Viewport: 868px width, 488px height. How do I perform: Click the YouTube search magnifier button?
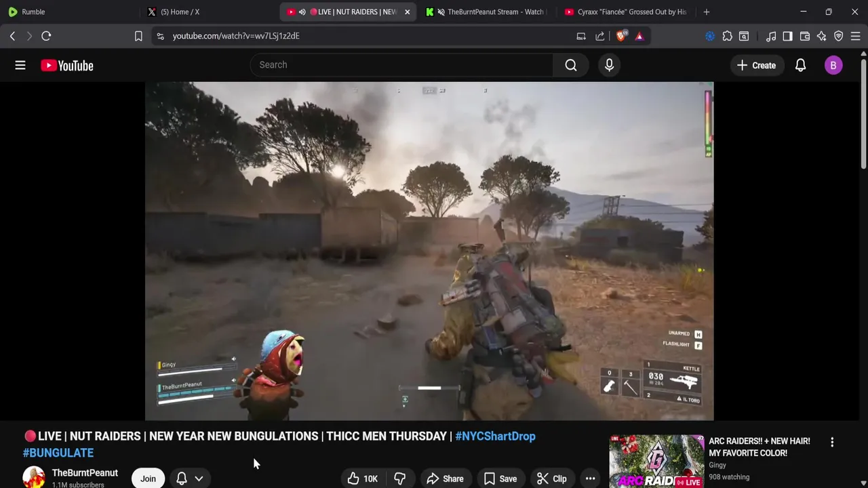click(571, 65)
